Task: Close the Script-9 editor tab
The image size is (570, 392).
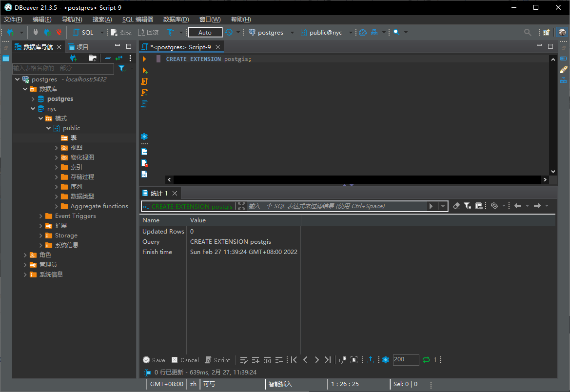Action: tap(218, 47)
